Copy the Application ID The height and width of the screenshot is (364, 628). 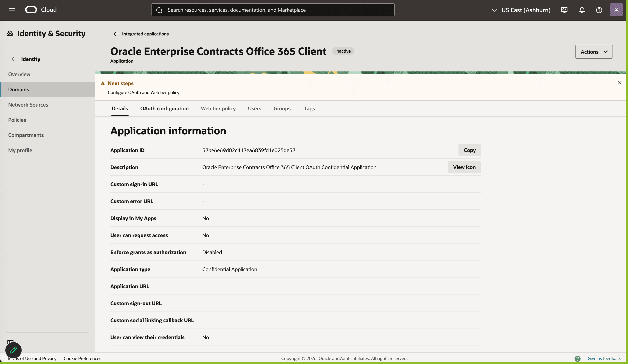pos(469,150)
